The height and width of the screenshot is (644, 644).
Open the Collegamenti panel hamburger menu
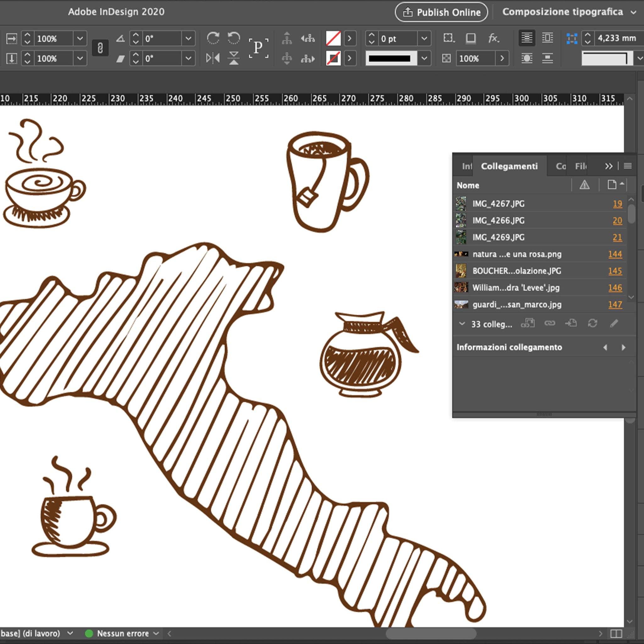tap(627, 166)
